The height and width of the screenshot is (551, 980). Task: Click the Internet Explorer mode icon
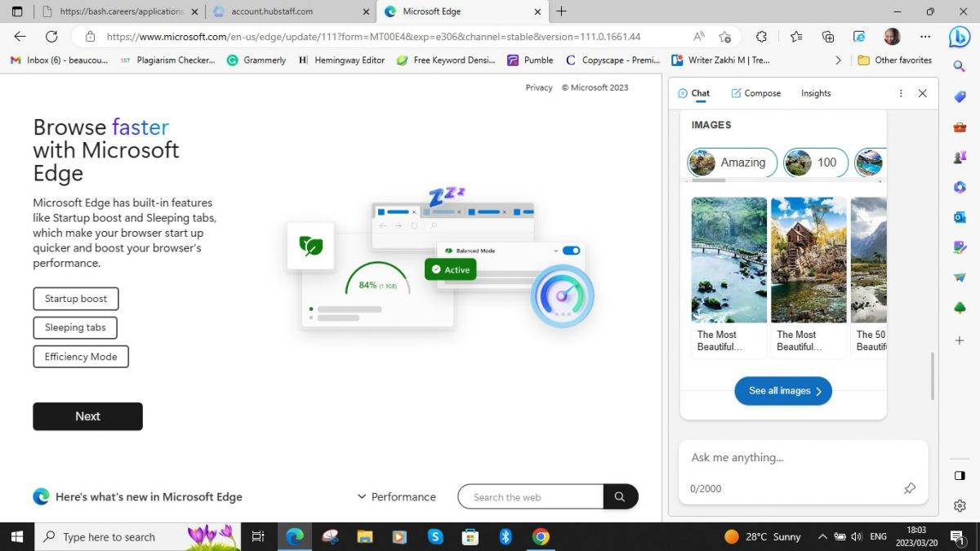coord(859,37)
